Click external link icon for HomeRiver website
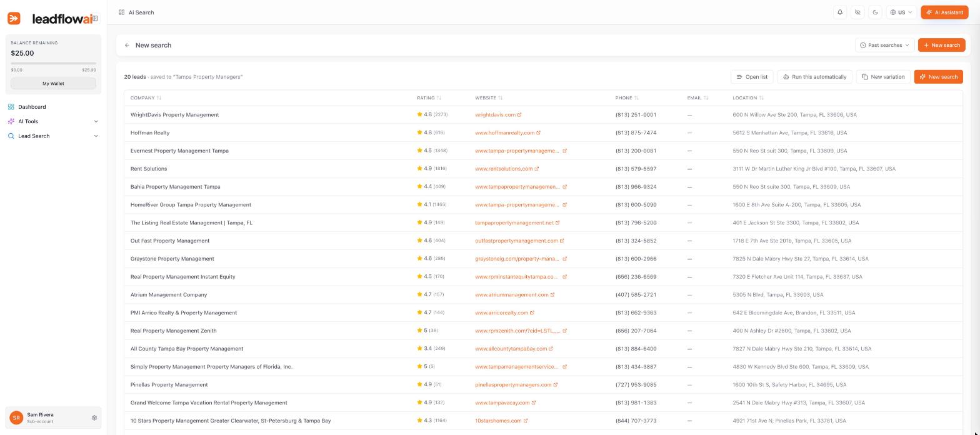The height and width of the screenshot is (435, 980). (x=565, y=205)
